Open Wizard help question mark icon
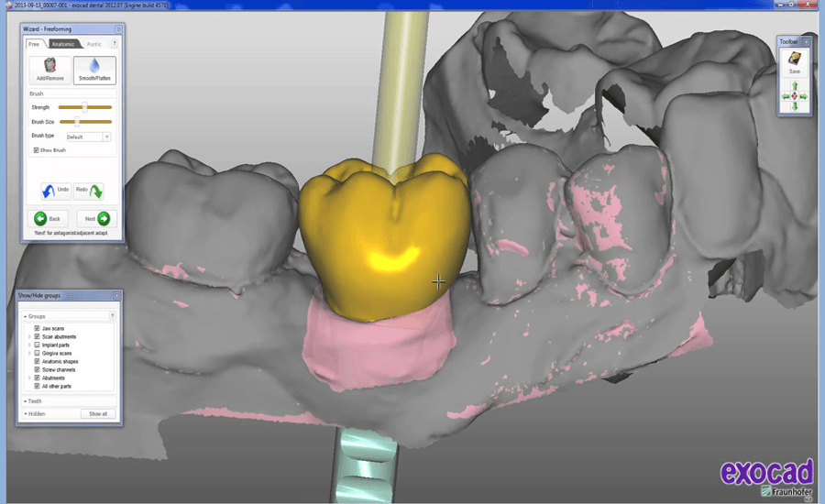 [115, 43]
